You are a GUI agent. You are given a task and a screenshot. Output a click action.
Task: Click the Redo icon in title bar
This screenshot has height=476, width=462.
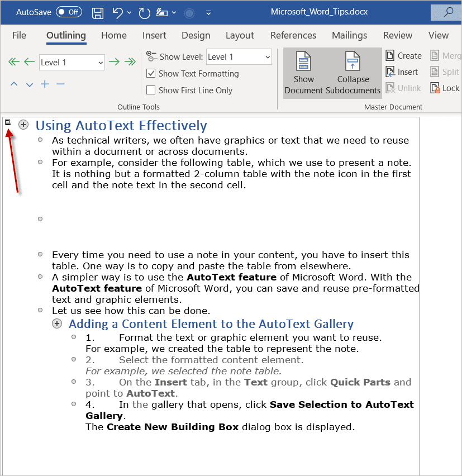tap(144, 13)
